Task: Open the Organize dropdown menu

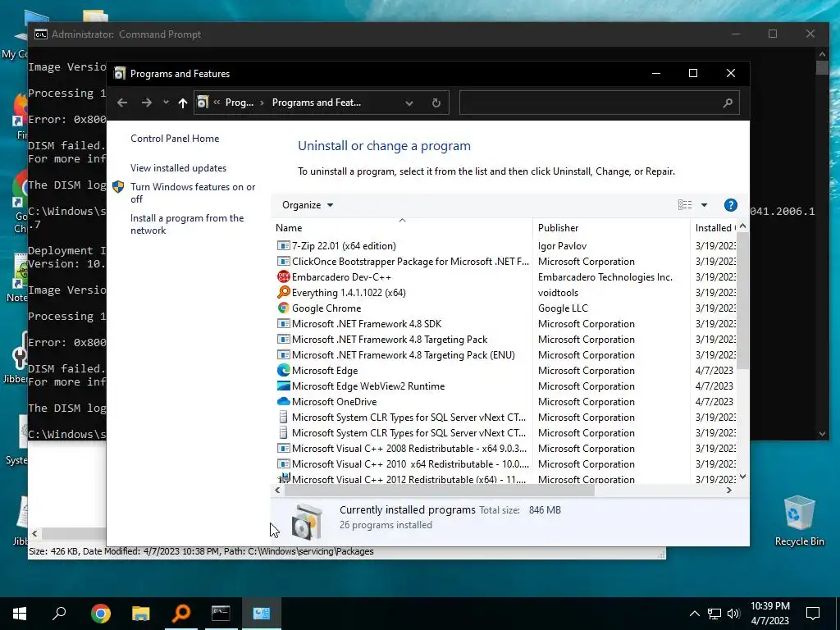Action: click(308, 205)
